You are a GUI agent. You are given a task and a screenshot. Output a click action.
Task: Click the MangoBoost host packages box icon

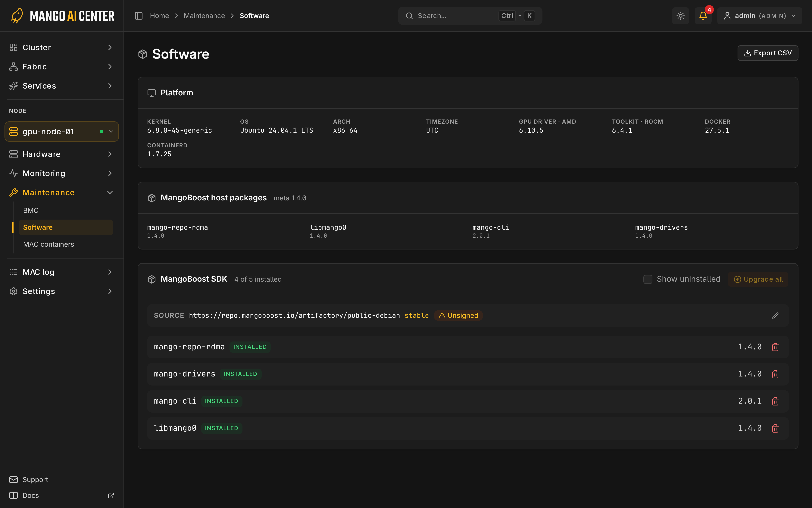152,198
